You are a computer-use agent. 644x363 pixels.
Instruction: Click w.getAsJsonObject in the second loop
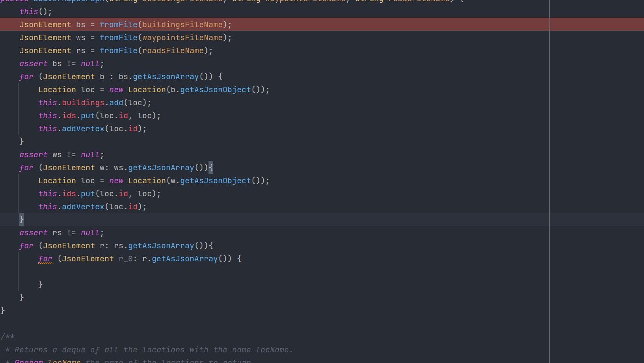tap(215, 181)
